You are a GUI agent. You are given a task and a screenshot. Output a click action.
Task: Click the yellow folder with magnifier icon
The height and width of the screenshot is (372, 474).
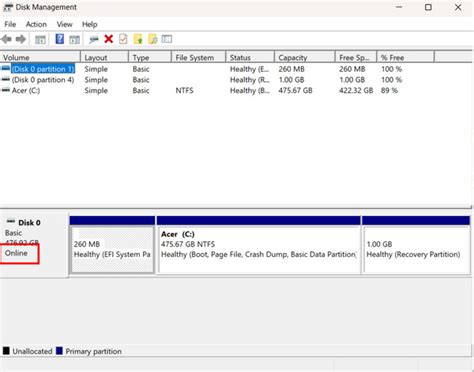pyautogui.click(x=153, y=39)
